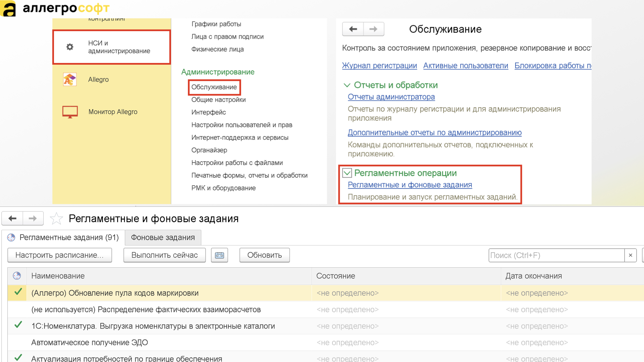Screen dimensions: 644x362
Task: Open the Регламентные и фоновые задания link
Action: pos(410,185)
